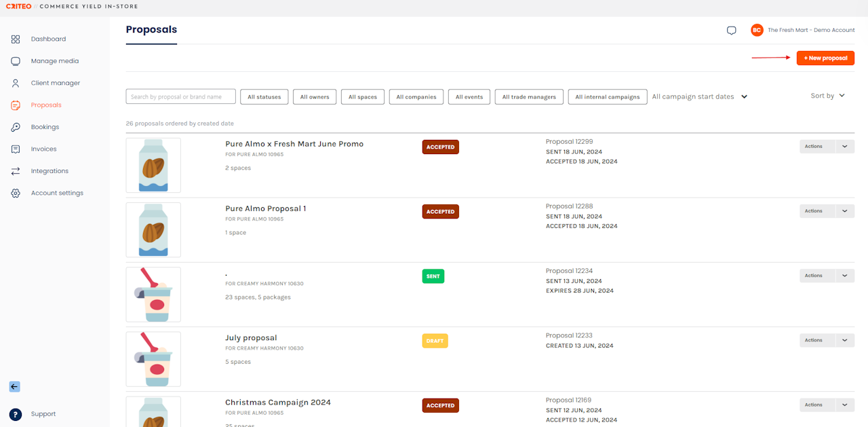Viewport: 868px width, 427px height.
Task: Open the All events filter
Action: click(x=469, y=96)
